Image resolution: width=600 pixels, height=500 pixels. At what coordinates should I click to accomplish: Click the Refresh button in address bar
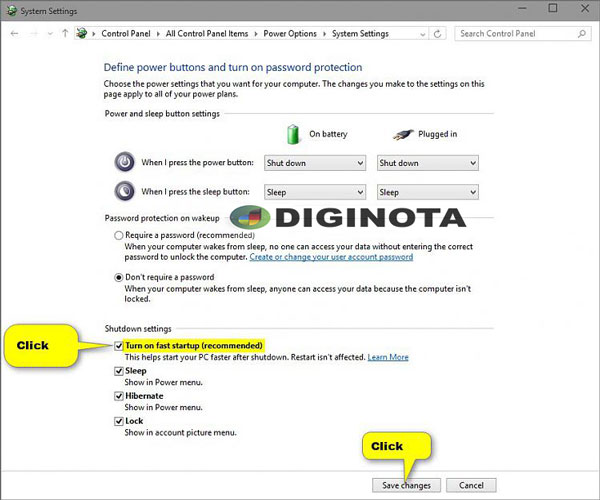(437, 34)
